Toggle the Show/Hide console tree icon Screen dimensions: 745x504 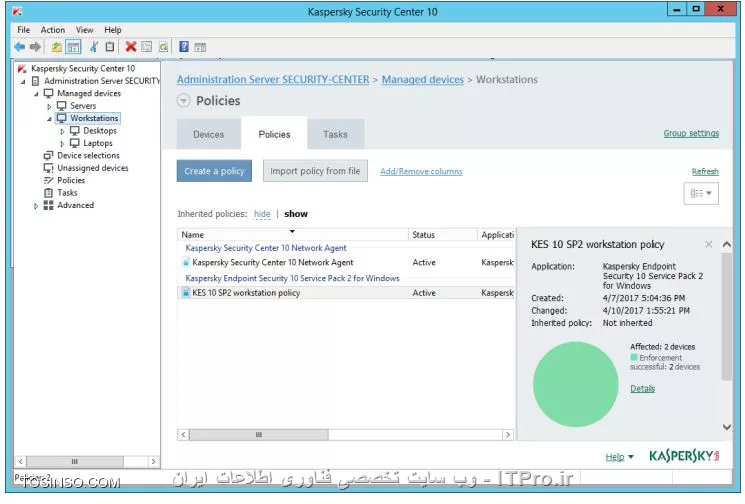pyautogui.click(x=73, y=47)
